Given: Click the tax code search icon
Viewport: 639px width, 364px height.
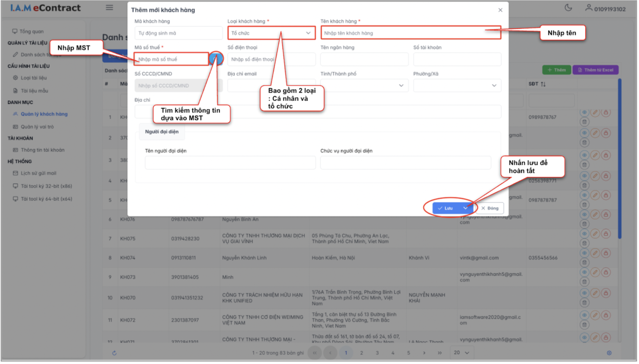Looking at the screenshot, I should click(216, 59).
